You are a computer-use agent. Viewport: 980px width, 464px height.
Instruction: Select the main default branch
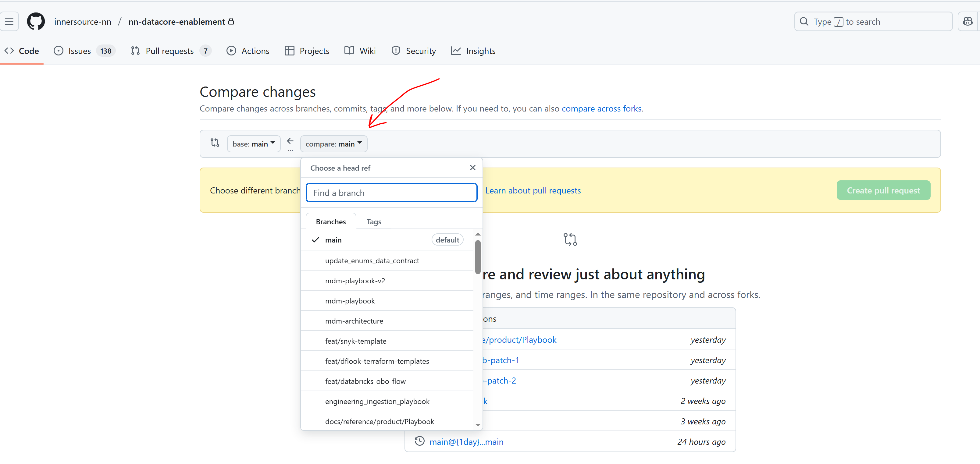tap(387, 239)
